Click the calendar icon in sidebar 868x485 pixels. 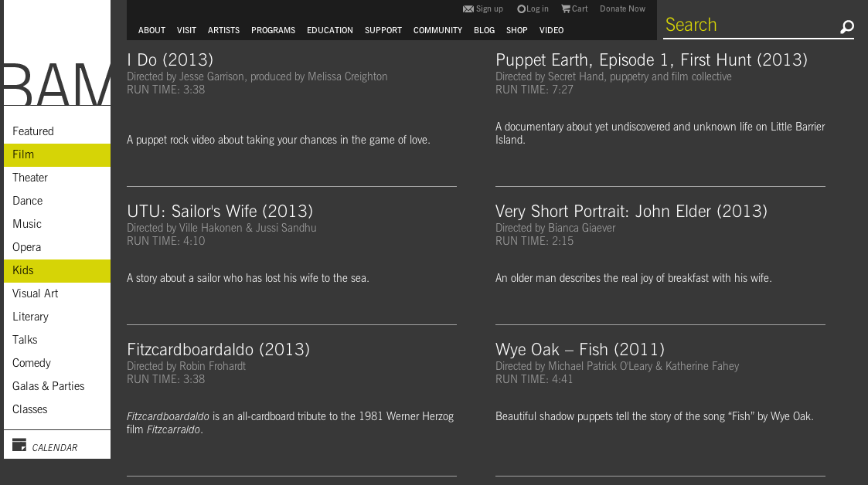[x=19, y=445]
